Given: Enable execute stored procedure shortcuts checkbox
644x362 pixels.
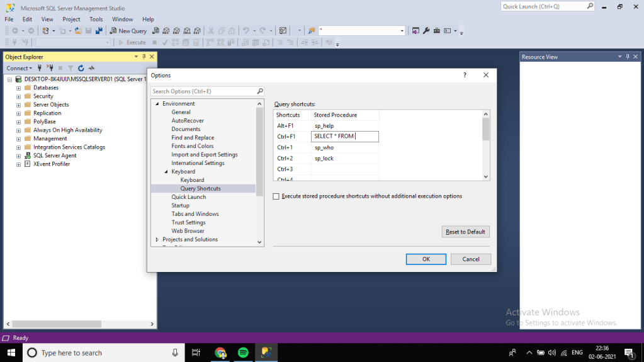Looking at the screenshot, I should click(276, 196).
